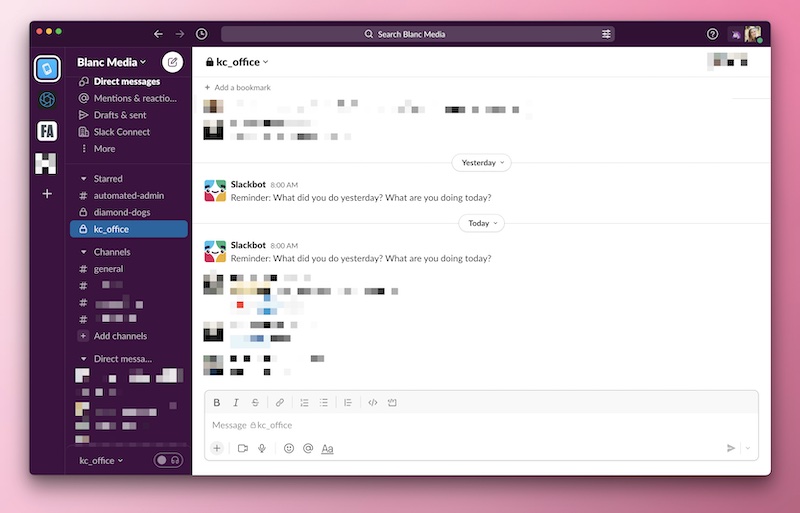Open kc_office channel details dropdown
The height and width of the screenshot is (513, 800).
(237, 62)
